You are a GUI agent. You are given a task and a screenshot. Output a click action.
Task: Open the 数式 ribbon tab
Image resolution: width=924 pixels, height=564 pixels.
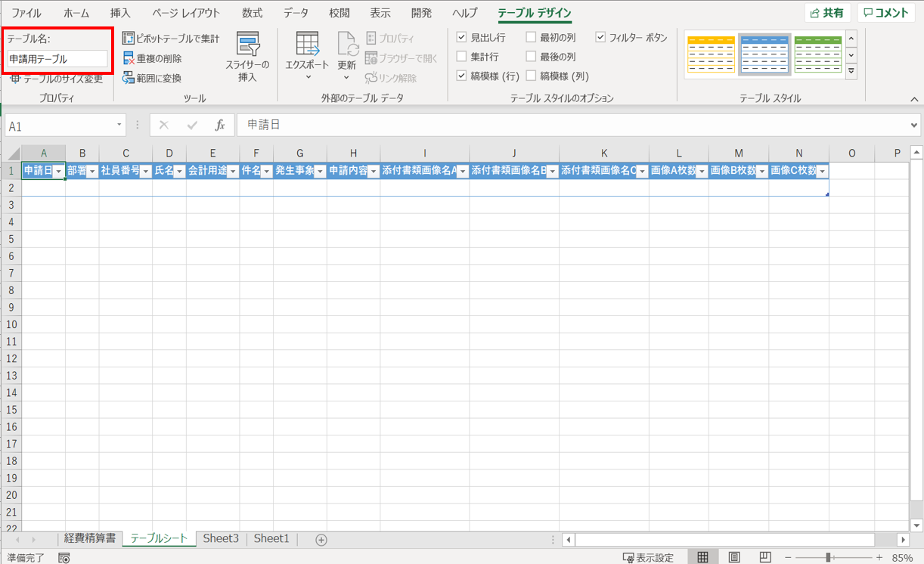tap(253, 13)
